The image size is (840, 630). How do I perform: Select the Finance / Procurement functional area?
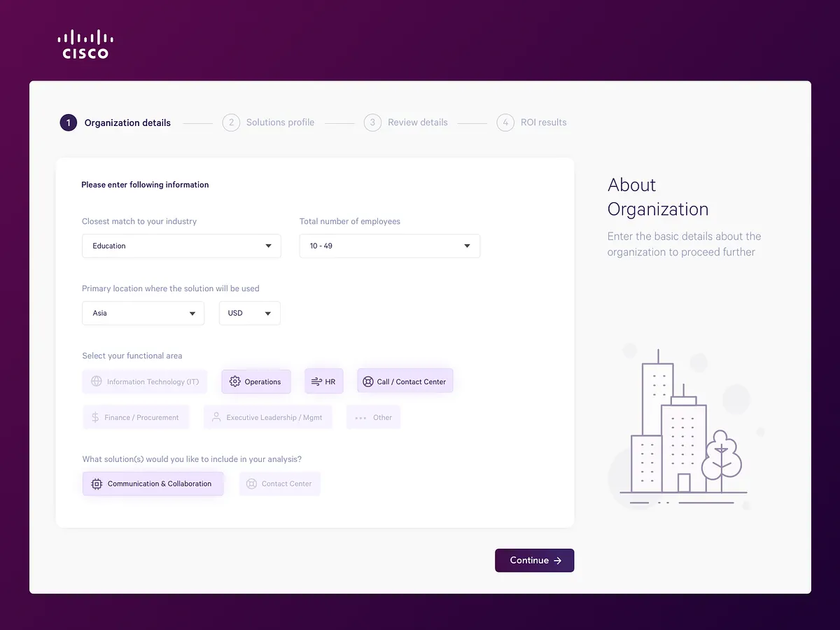pos(136,416)
